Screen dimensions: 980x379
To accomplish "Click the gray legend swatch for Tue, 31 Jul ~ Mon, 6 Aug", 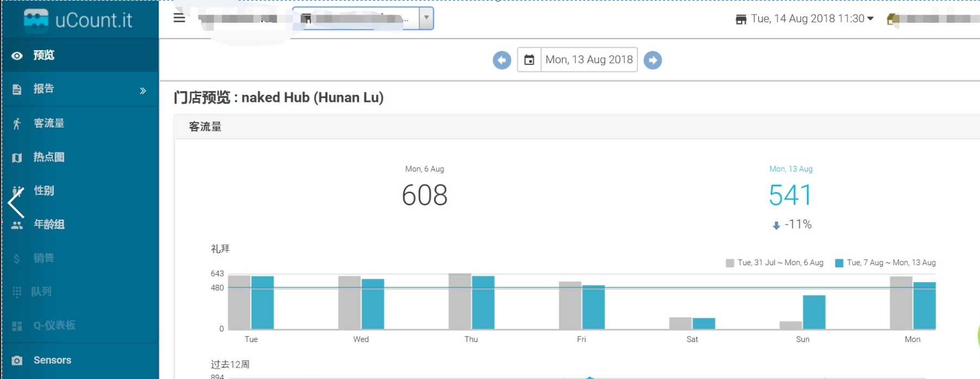I will [730, 263].
